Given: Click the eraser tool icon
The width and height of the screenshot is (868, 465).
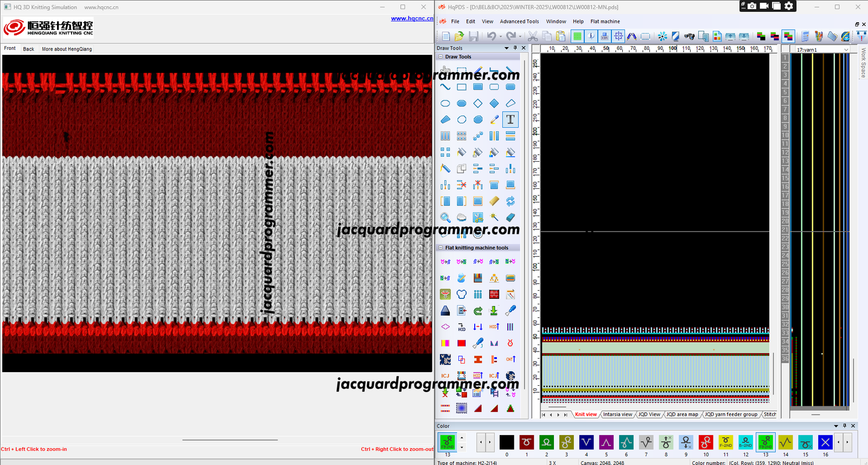Looking at the screenshot, I should tap(510, 218).
